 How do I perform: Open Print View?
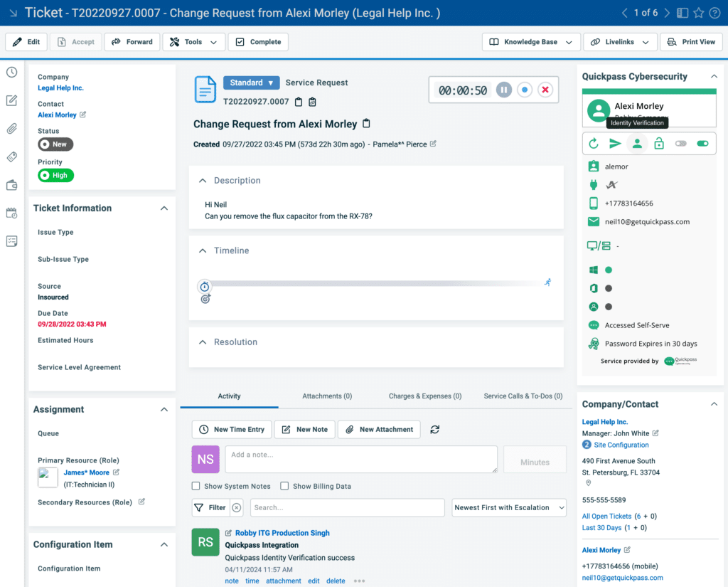691,42
